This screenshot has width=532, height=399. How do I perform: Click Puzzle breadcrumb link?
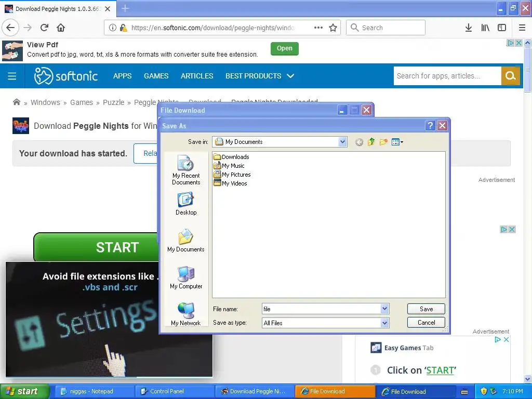point(113,102)
